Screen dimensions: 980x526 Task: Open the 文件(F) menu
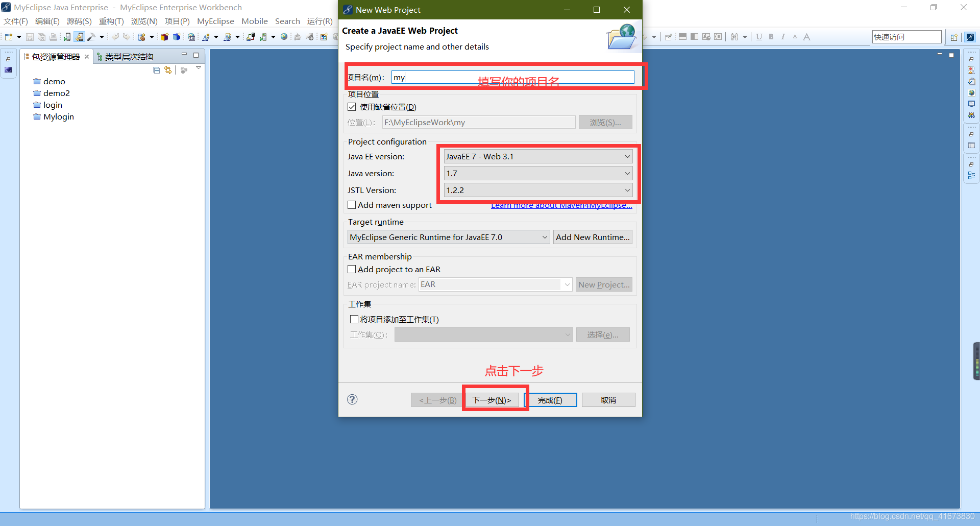[x=16, y=21]
